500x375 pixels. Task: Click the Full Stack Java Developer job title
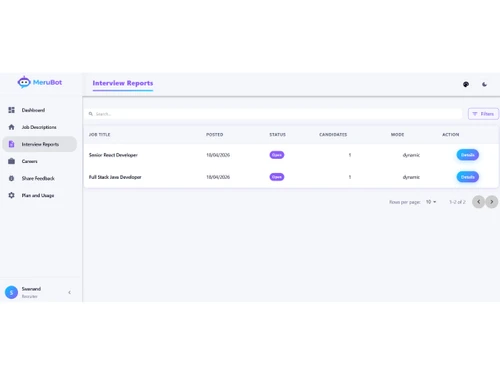point(115,177)
